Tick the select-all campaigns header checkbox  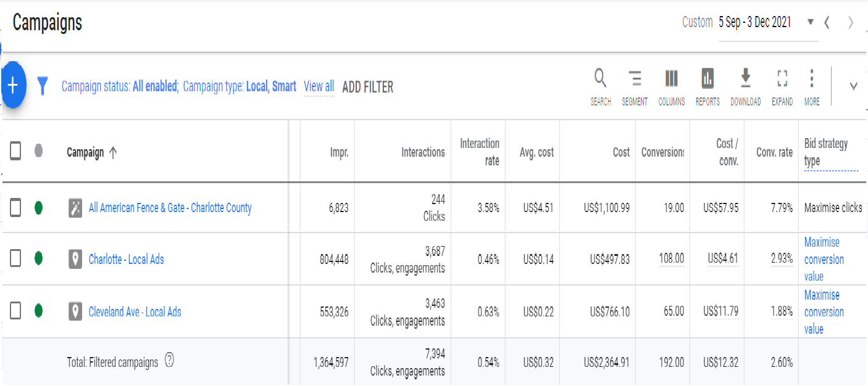15,151
